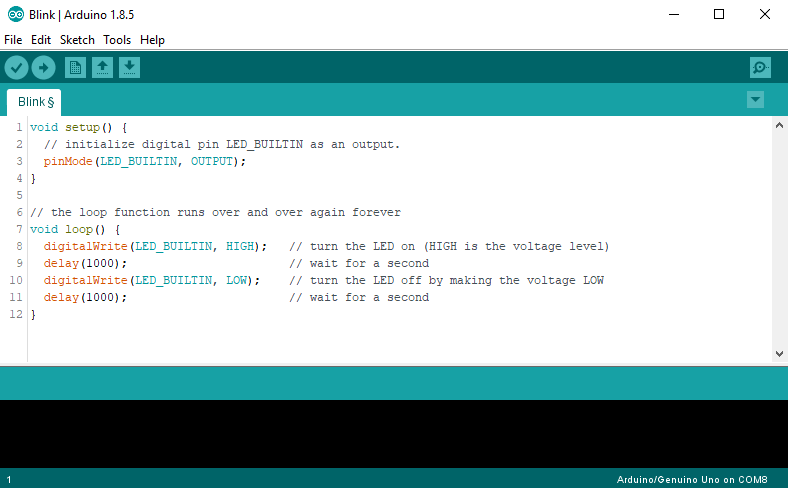Minimize the Arduino window

(674, 15)
